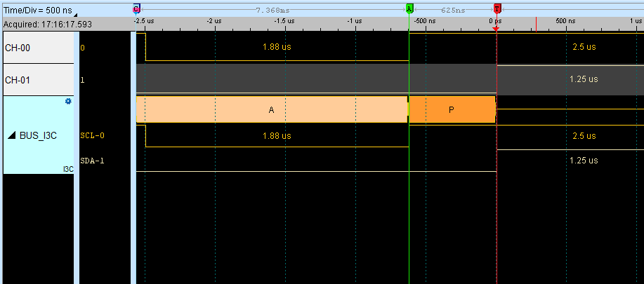The width and height of the screenshot is (644, 284).
Task: Select the red T trigger marker
Action: 497,8
